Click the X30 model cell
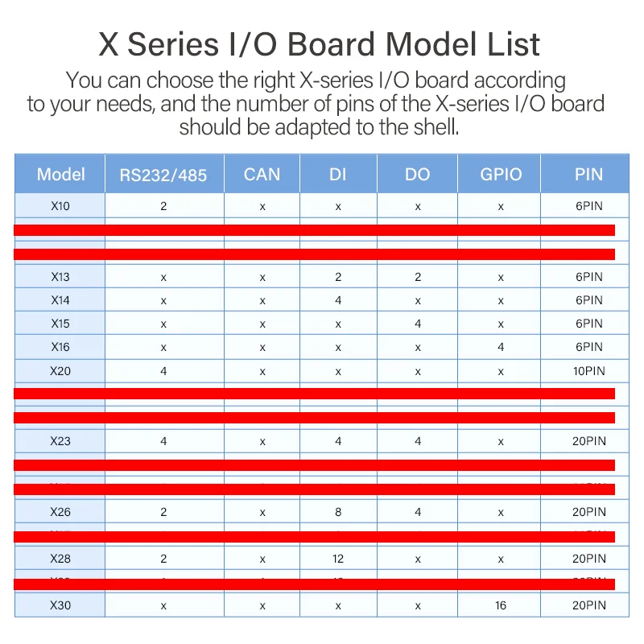Screen dimensions: 644x644 click(x=60, y=605)
